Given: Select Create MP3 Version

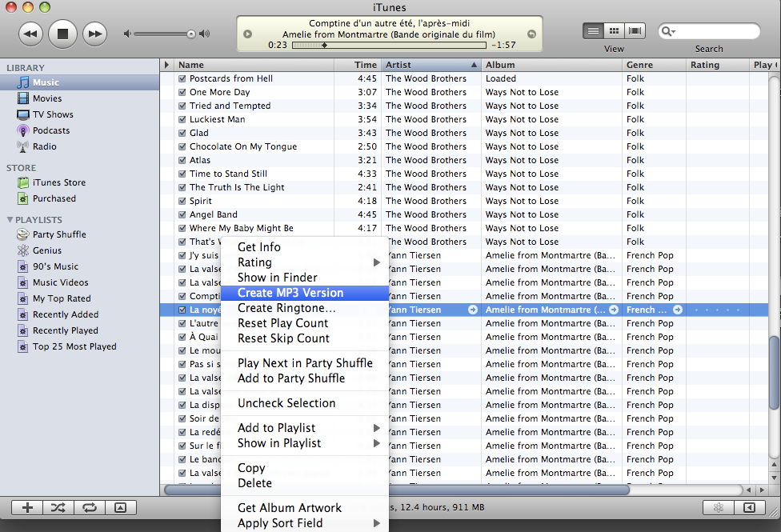Looking at the screenshot, I should 304,293.
